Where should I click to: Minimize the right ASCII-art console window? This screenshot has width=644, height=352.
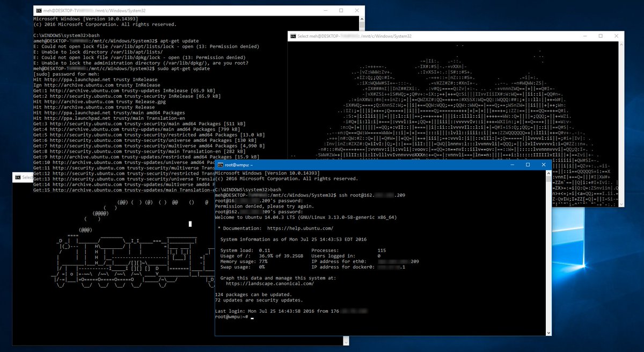coord(586,35)
